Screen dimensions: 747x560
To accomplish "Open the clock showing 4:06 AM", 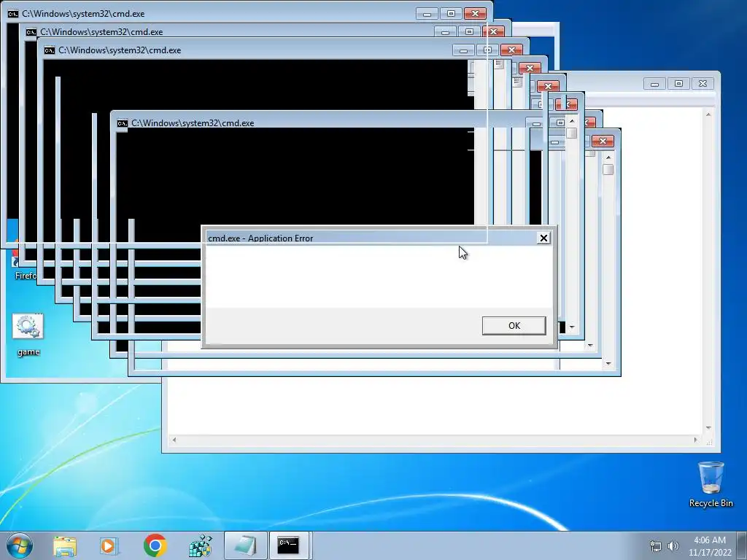I will tap(709, 546).
